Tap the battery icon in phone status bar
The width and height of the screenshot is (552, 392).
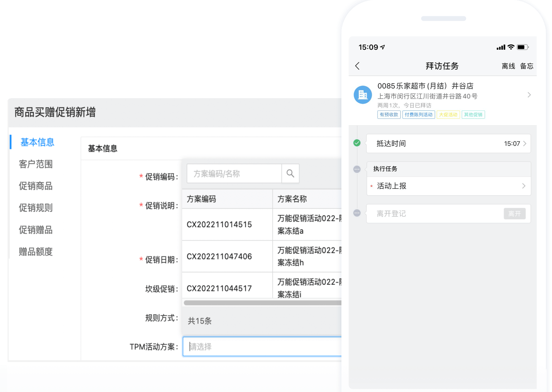(x=523, y=47)
